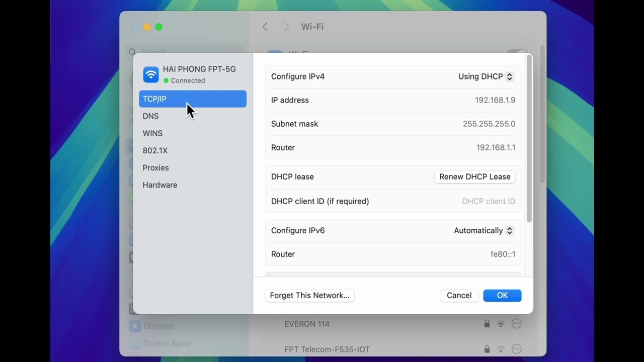Select the TCP/IP tab in sidebar
The width and height of the screenshot is (644, 362).
pos(193,99)
